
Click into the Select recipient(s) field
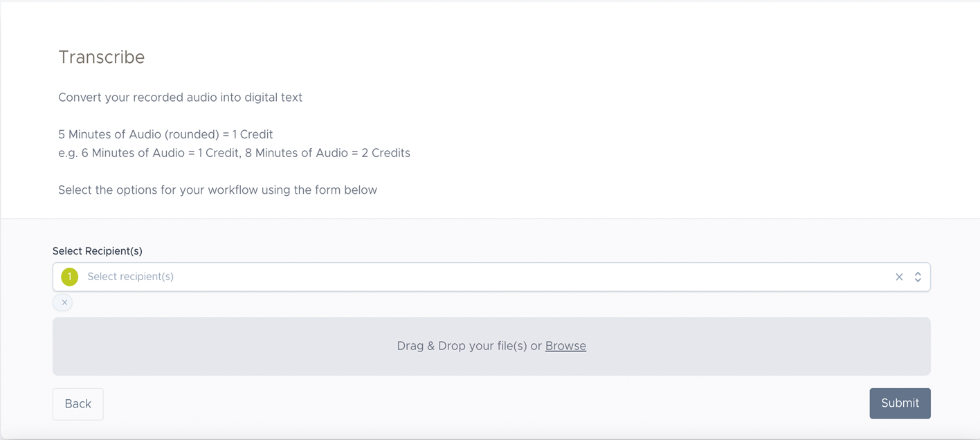[484, 277]
